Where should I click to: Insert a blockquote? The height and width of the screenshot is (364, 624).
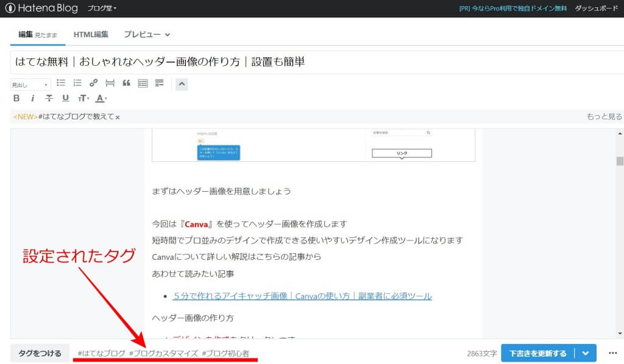click(126, 83)
